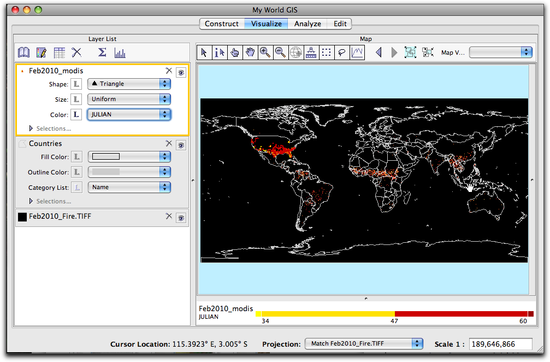Select the zoom in magnifier tool

pos(265,53)
